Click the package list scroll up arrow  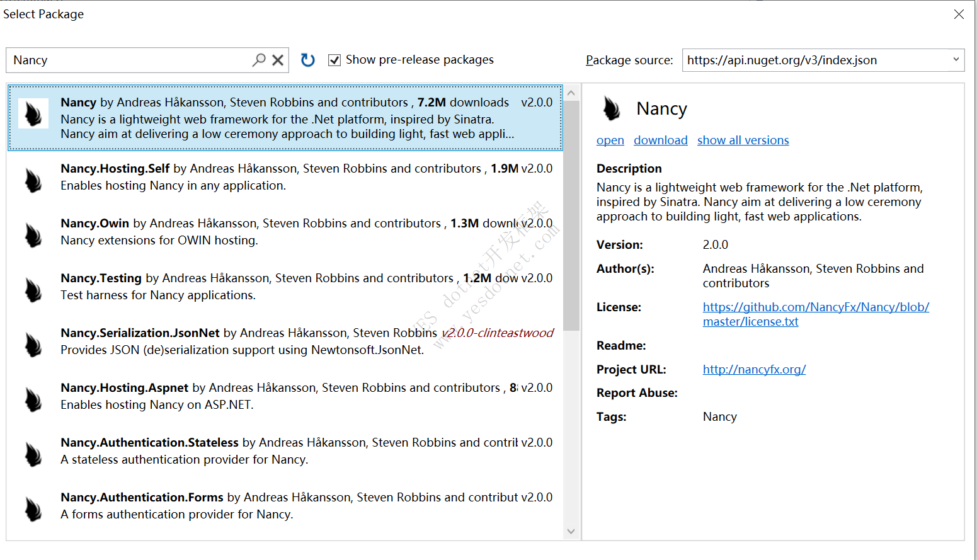pyautogui.click(x=571, y=93)
